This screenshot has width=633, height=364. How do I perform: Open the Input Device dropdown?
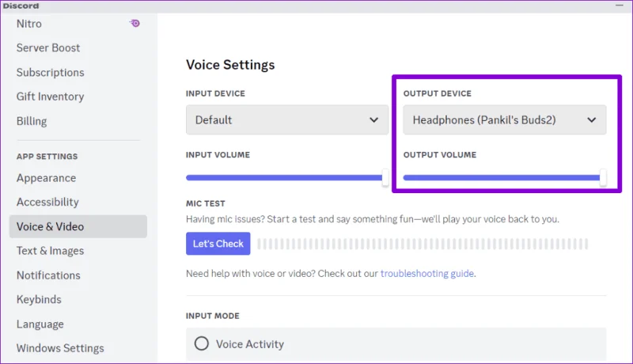(x=287, y=119)
